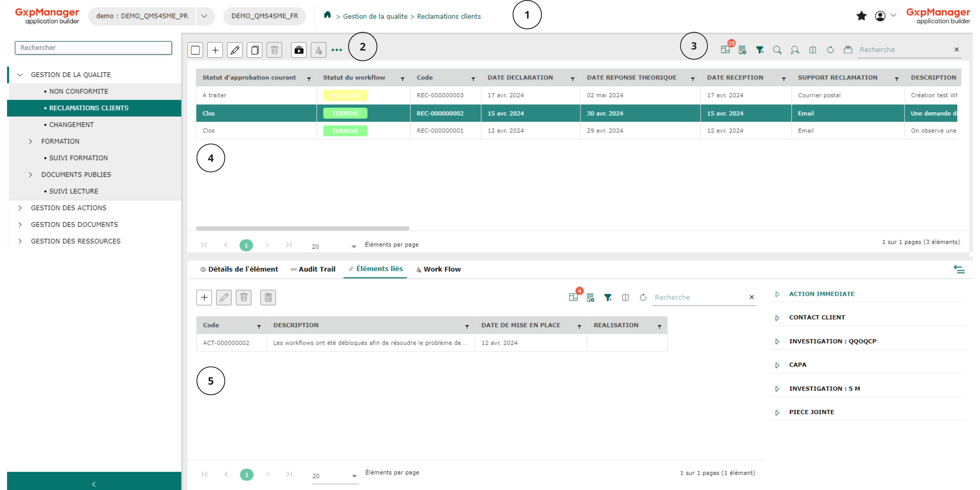Click the clear filter funnel icon at top

[760, 50]
